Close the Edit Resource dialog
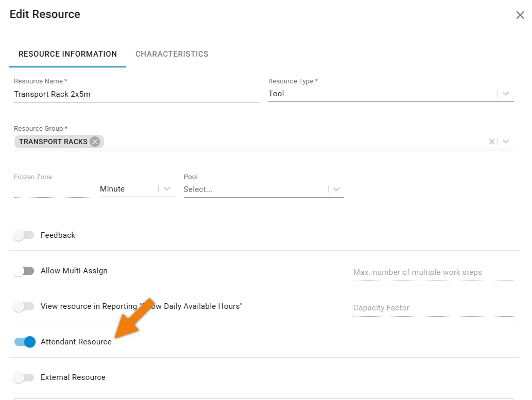The width and height of the screenshot is (532, 400). tap(520, 15)
